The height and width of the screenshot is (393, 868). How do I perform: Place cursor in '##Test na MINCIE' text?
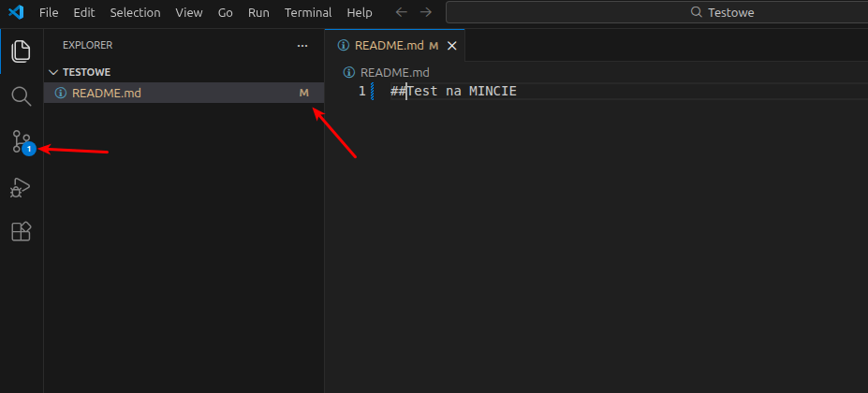coord(453,92)
